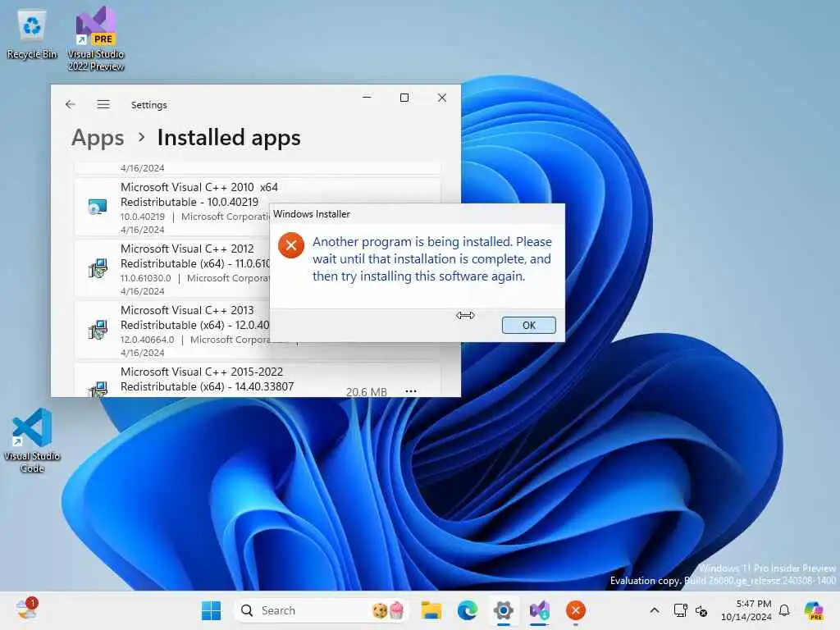Show hidden system tray icons
Screen dimensions: 840x630
coord(655,610)
